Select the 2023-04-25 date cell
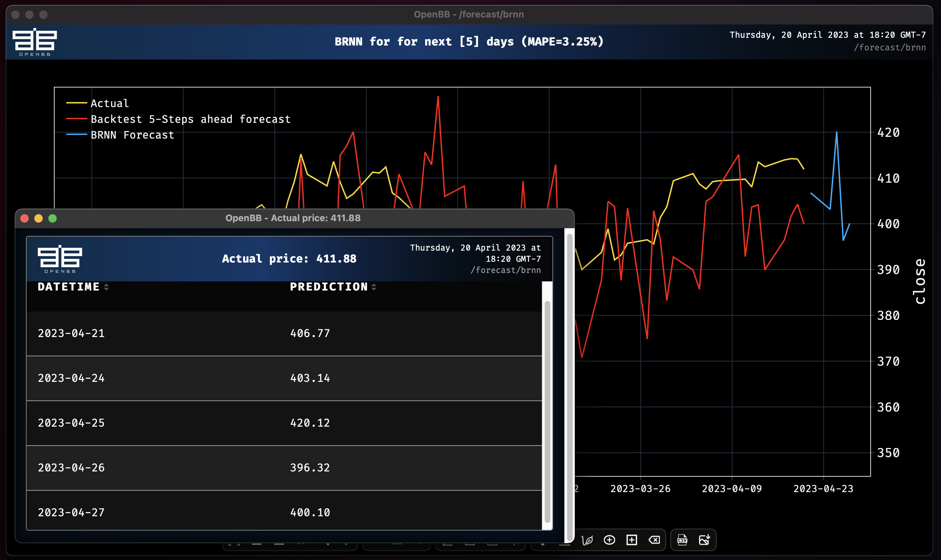This screenshot has height=560, width=941. pyautogui.click(x=71, y=423)
